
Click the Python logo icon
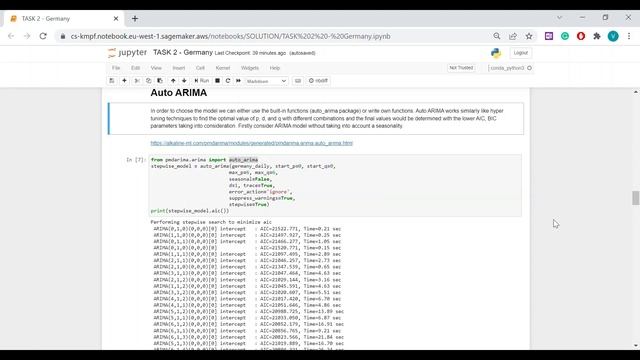pos(496,53)
